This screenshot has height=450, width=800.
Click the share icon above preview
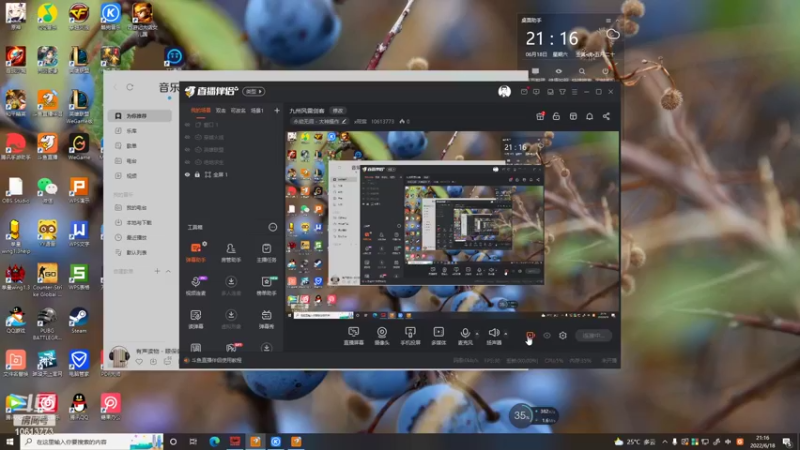[606, 116]
